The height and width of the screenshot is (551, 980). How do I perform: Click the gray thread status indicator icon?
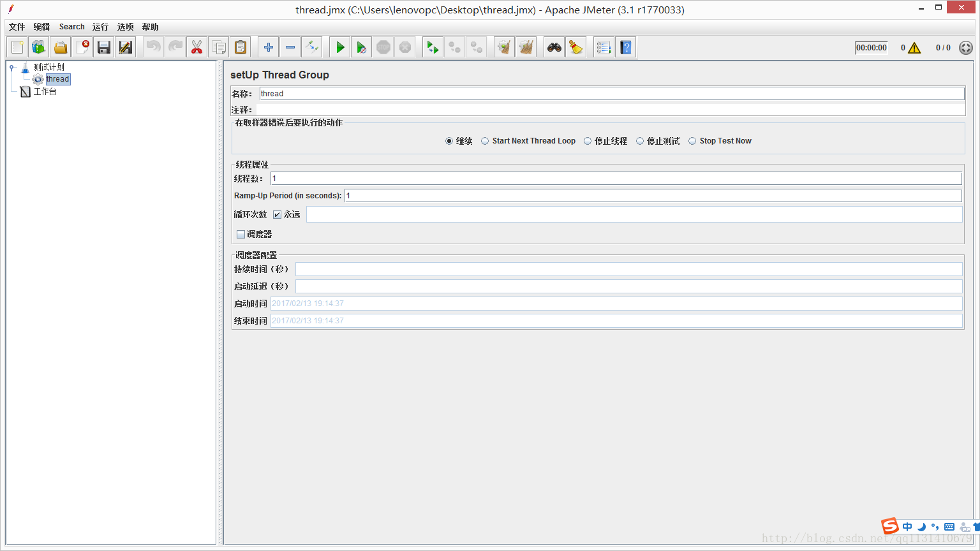point(966,48)
